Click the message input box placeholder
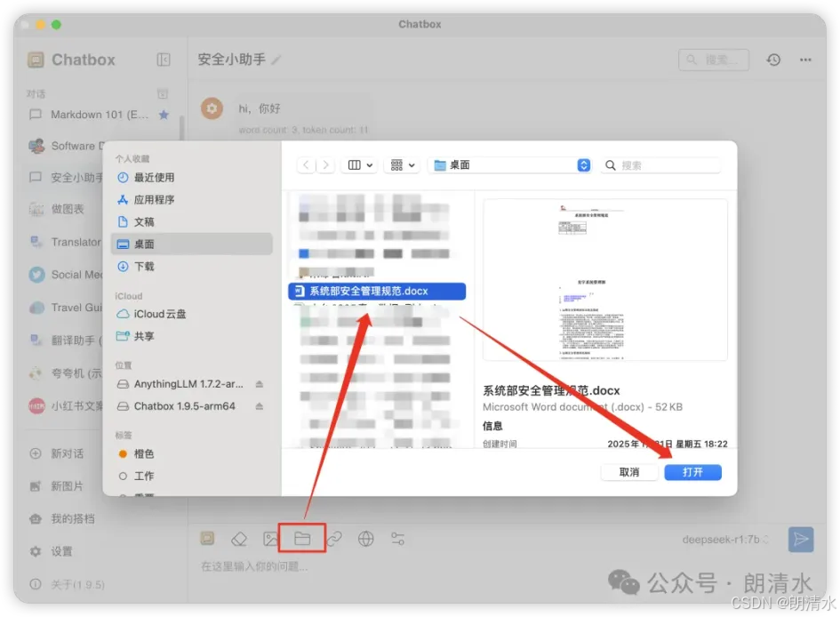Image resolution: width=840 pixels, height=617 pixels. (254, 566)
